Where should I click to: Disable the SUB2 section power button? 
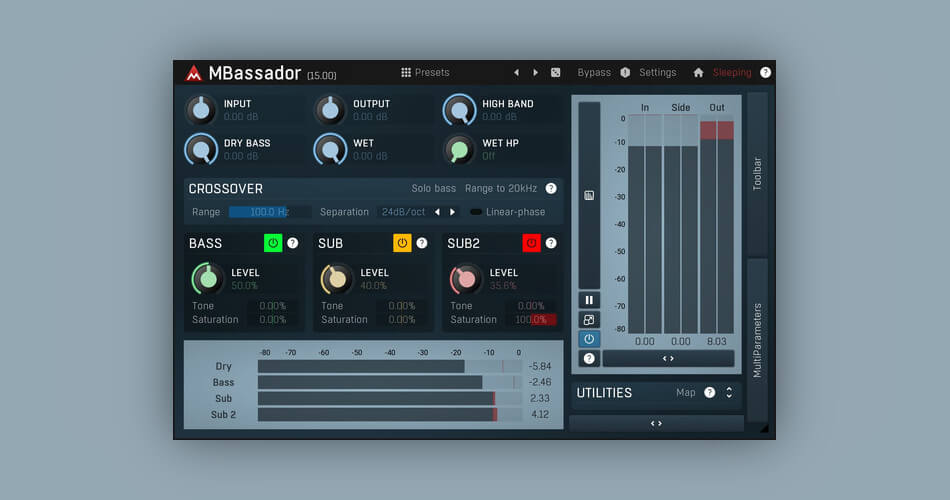click(531, 243)
